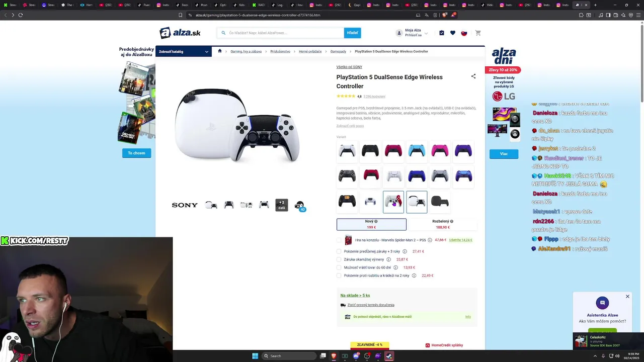Check Záruka okamžitej výmeny option
This screenshot has height=362, width=644.
pos(339,259)
